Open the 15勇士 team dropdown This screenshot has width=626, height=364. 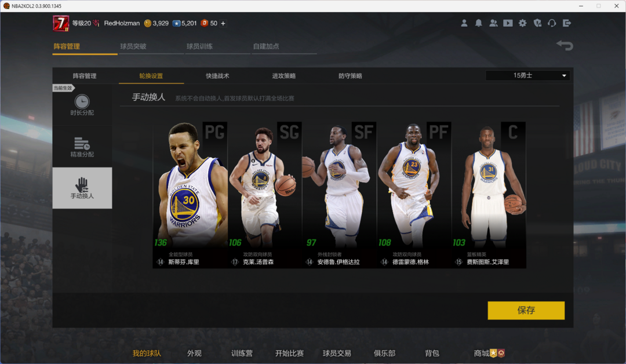[x=527, y=75]
